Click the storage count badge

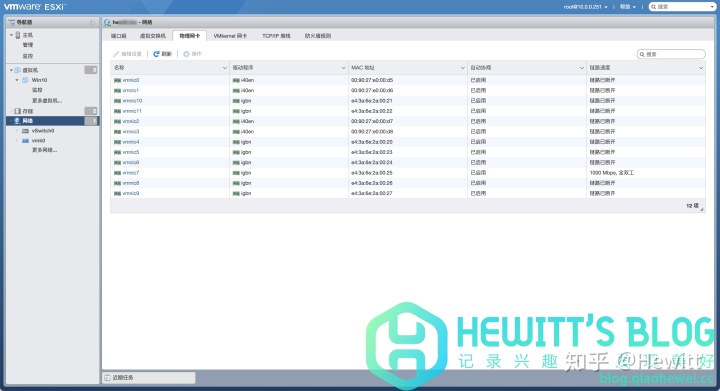pos(91,111)
